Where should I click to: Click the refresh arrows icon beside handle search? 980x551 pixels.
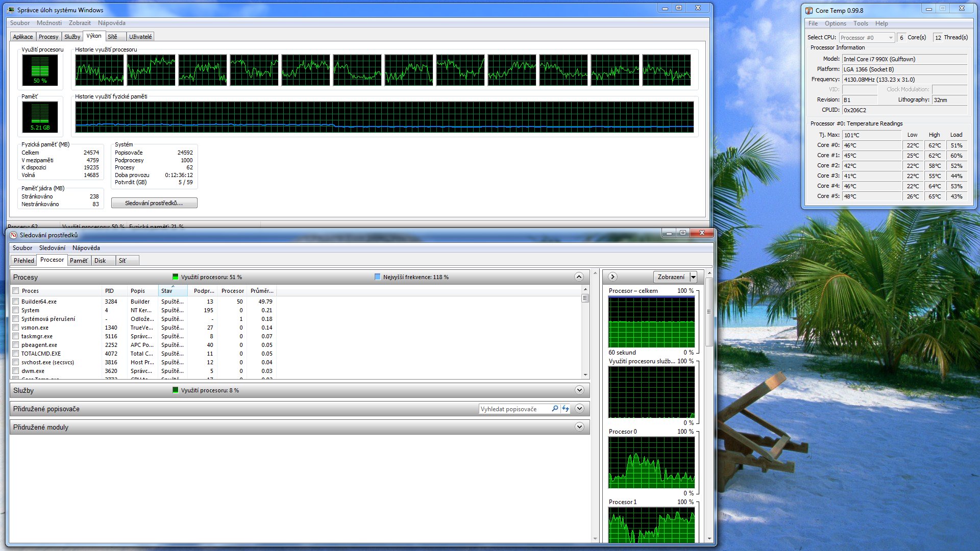[566, 409]
